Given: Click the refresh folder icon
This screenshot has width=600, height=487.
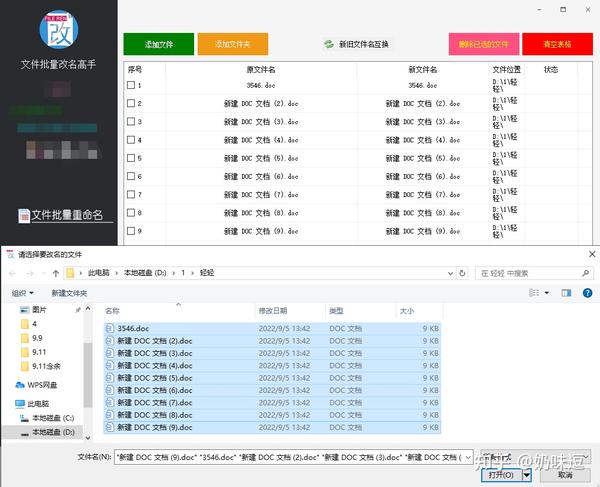Looking at the screenshot, I should pyautogui.click(x=462, y=273).
